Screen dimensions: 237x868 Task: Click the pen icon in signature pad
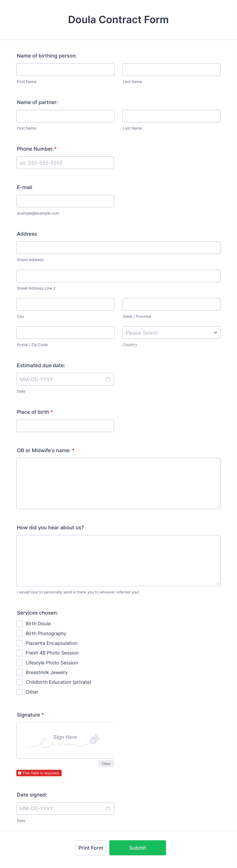tap(94, 739)
